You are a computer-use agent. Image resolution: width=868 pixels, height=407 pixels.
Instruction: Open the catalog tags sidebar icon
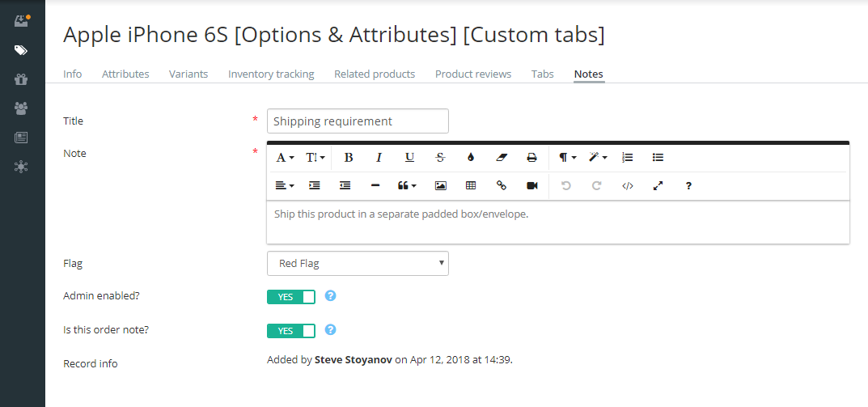click(21, 50)
